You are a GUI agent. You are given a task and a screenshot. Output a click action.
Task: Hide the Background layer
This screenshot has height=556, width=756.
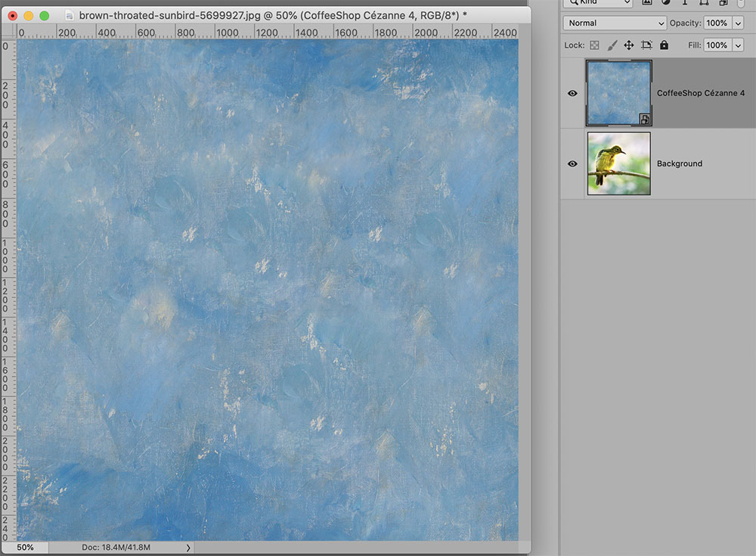coord(572,163)
